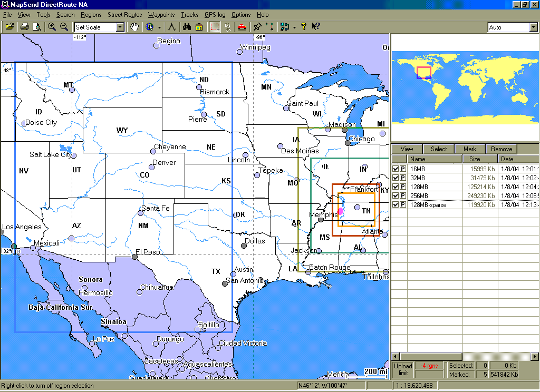Viewport: 540px width, 392px height.
Task: Select the Pan hand tool
Action: 134,27
